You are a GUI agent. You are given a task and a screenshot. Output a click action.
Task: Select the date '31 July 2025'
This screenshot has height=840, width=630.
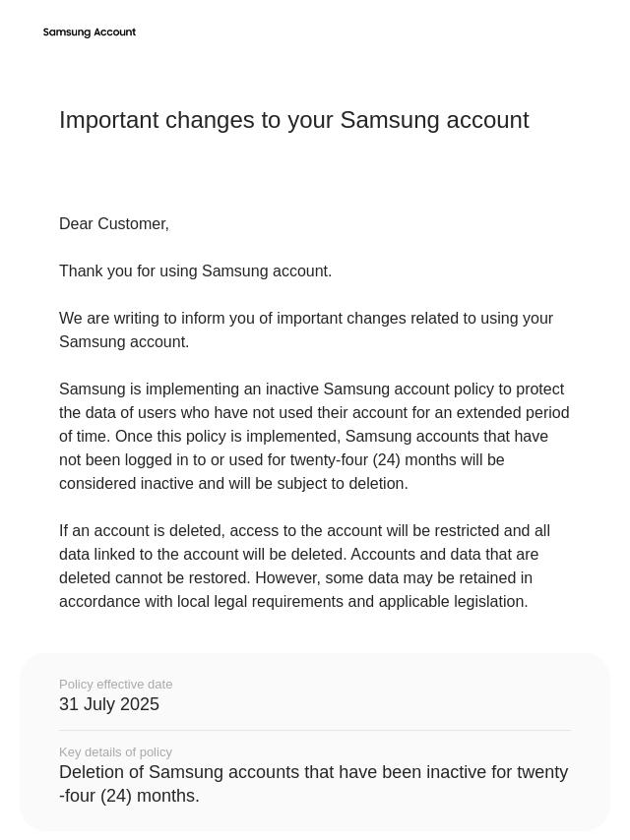109,704
